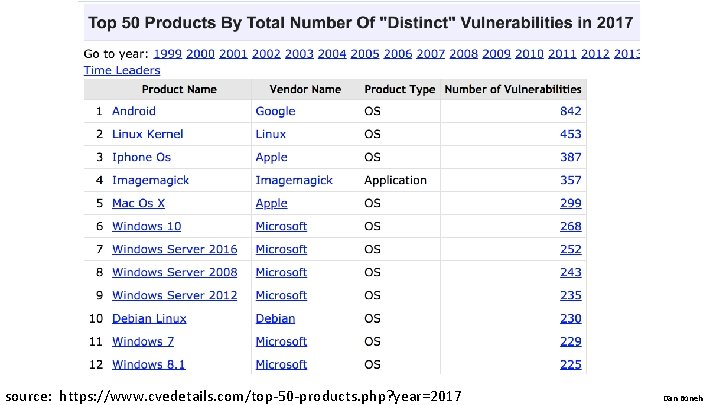Open the Linux Kernel product page
Viewport: 720px width, 405px height.
pyautogui.click(x=147, y=134)
